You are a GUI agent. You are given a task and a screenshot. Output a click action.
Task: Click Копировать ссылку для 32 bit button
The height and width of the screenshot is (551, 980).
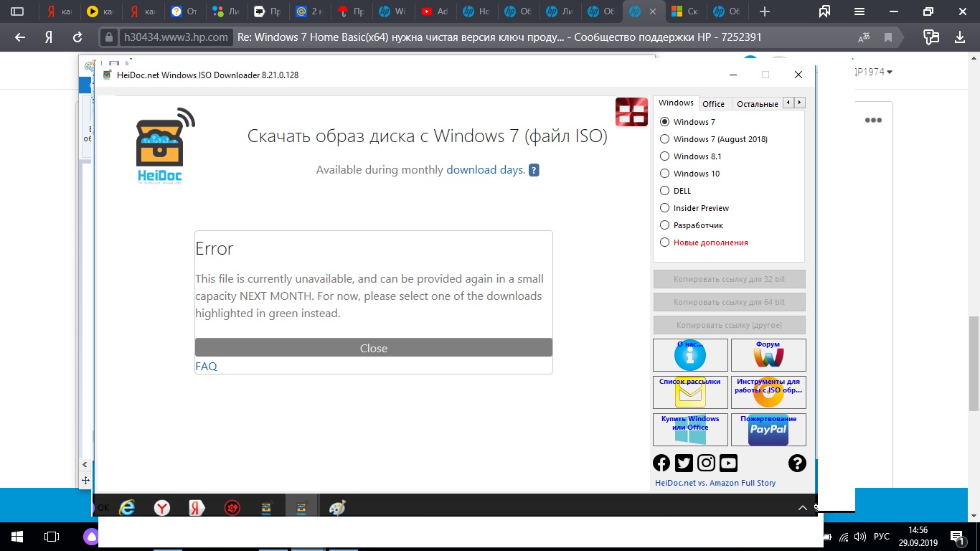click(730, 279)
